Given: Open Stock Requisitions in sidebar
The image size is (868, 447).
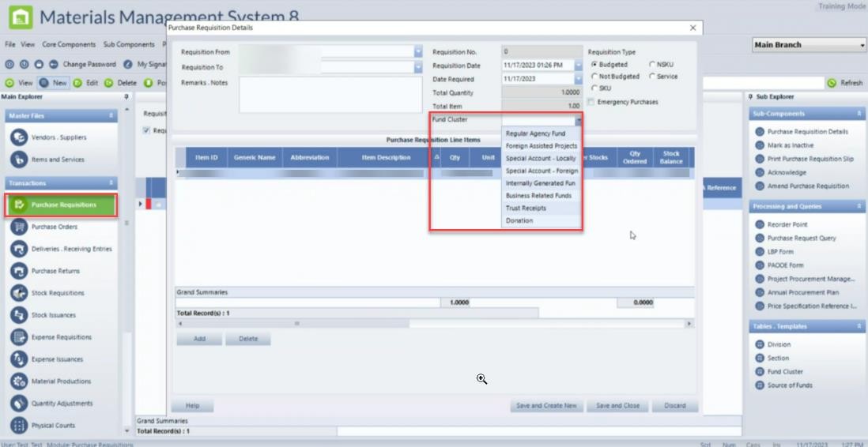Looking at the screenshot, I should click(57, 293).
